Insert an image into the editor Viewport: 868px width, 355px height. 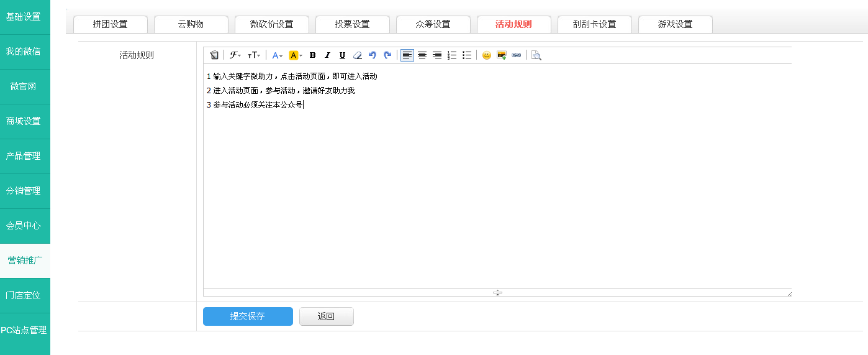[502, 55]
